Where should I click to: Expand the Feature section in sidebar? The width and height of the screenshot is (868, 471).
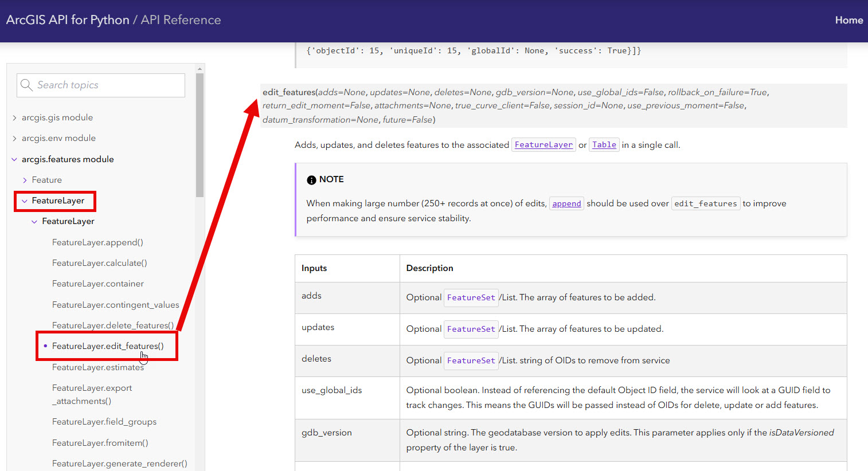coord(24,179)
